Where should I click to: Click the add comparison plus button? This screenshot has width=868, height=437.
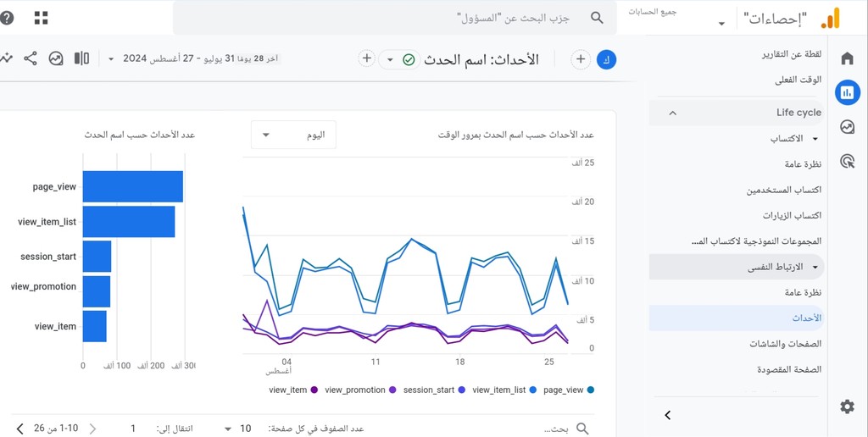pos(580,59)
